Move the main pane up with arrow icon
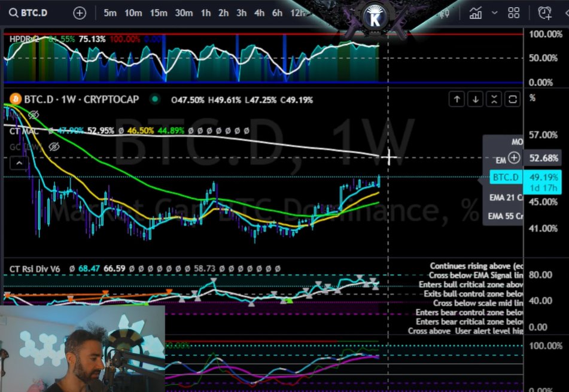569x392 pixels. tap(457, 99)
